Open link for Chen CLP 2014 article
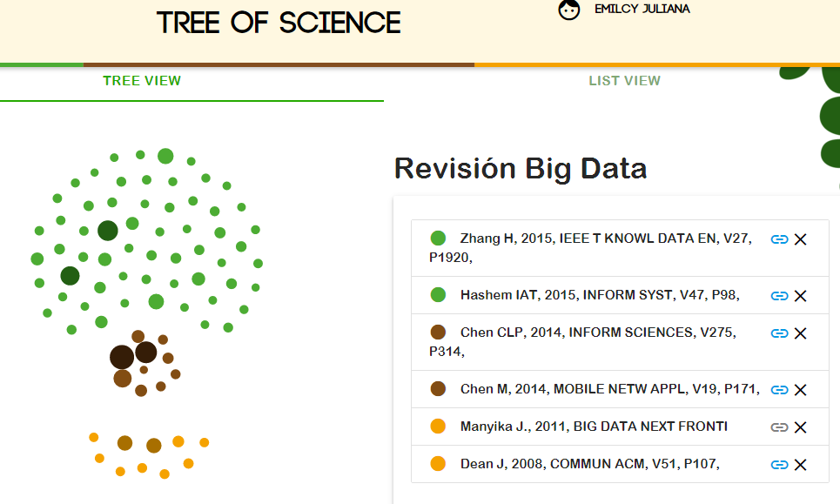840x504 pixels. (779, 333)
